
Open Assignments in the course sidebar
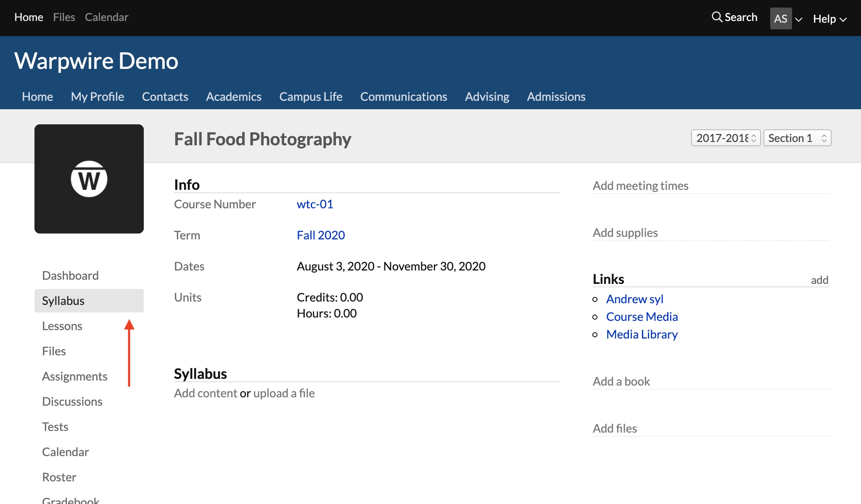[75, 376]
